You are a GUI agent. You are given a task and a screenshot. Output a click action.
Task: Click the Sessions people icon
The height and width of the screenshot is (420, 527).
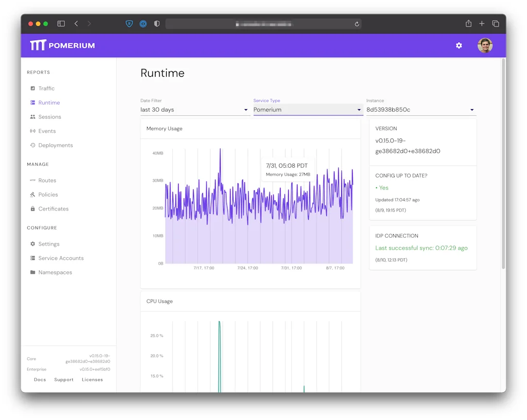[33, 117]
